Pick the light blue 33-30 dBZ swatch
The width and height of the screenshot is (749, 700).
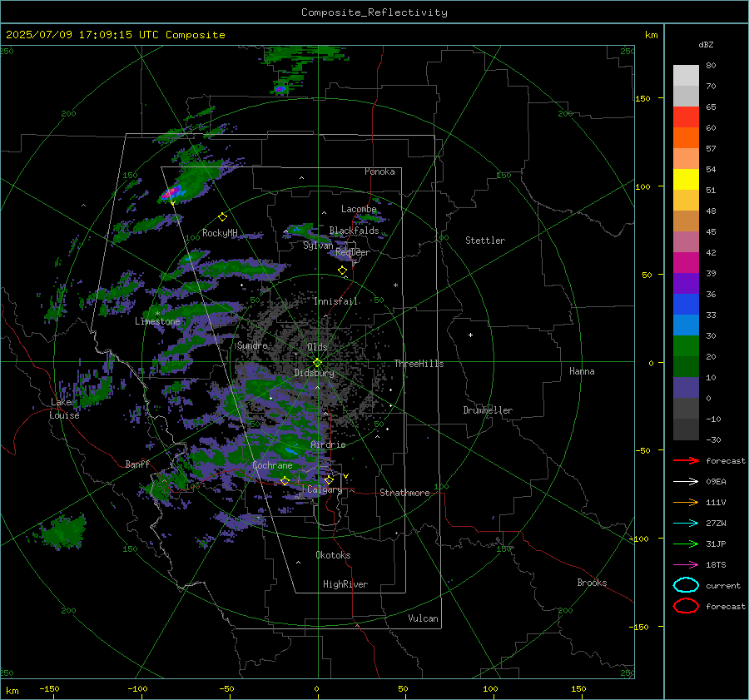pos(686,325)
